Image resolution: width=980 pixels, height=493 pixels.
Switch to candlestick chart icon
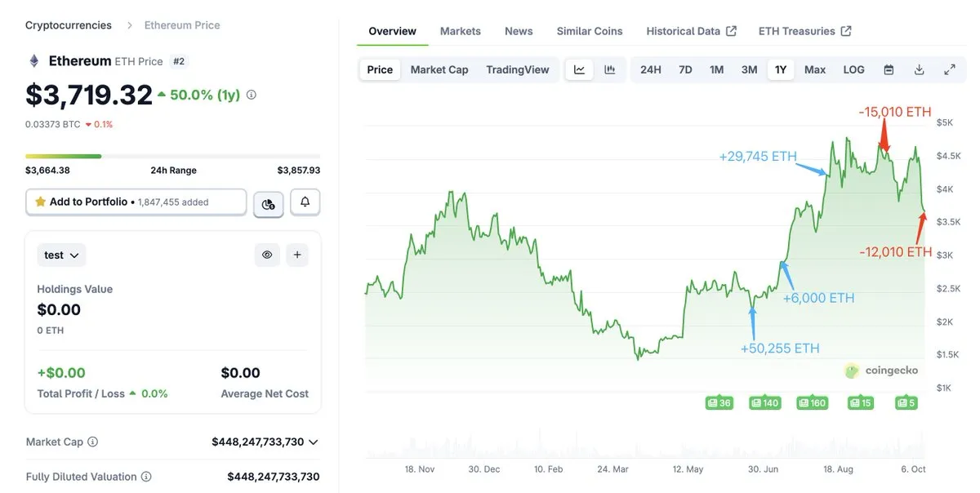[609, 69]
